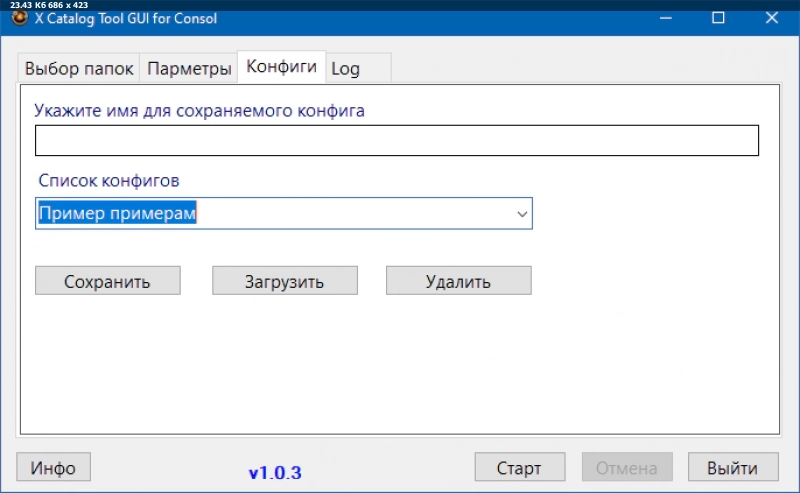Expand the Список конфигов dropdown arrow
This screenshot has width=800, height=493.
521,214
